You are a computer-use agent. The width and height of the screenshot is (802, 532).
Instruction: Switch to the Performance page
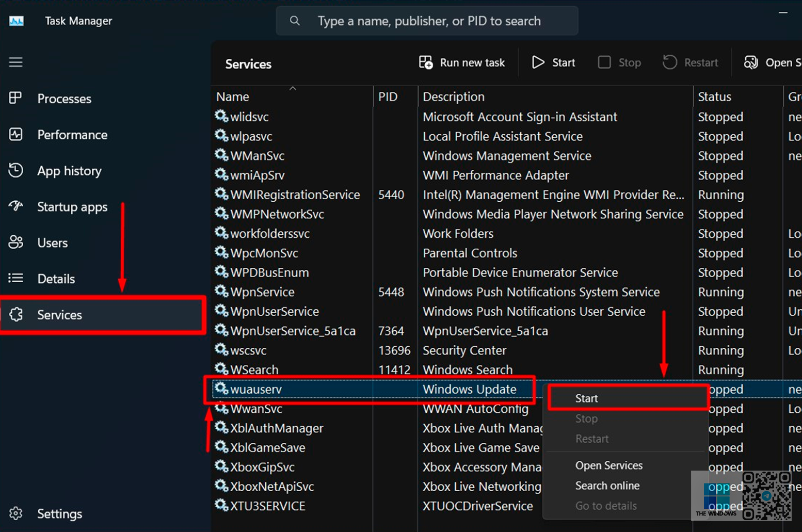click(72, 135)
